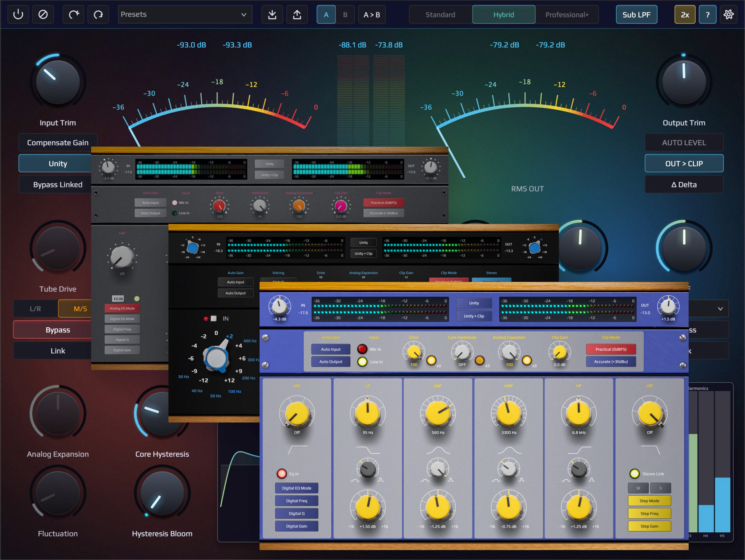Open the Presets dropdown
The image size is (745, 560).
(x=185, y=15)
